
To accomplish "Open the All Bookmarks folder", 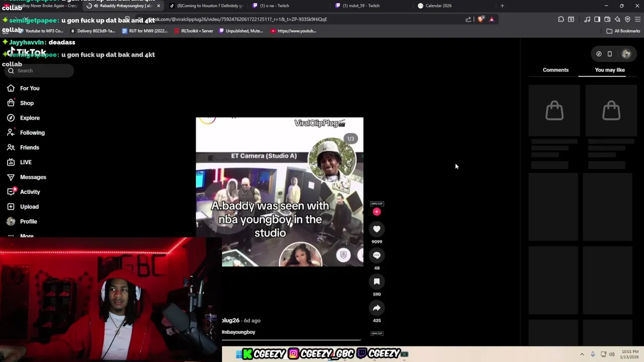I will tap(623, 31).
